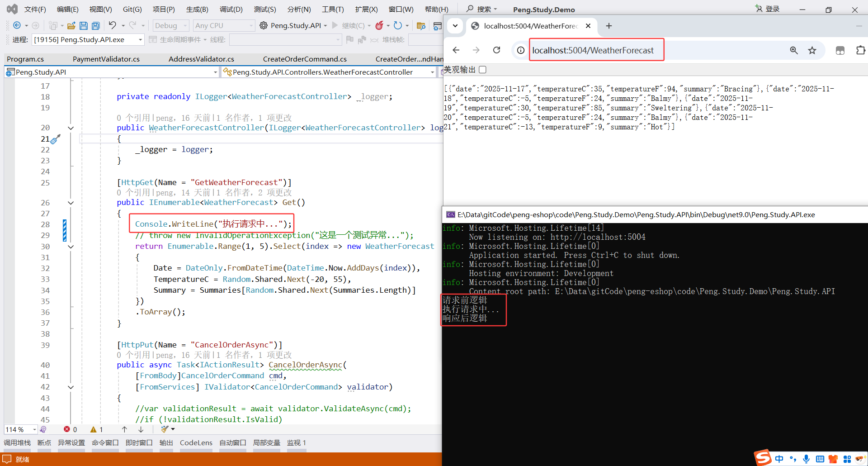868x466 pixels.
Task: Click the 搜索 search box in title bar
Action: pos(482,9)
